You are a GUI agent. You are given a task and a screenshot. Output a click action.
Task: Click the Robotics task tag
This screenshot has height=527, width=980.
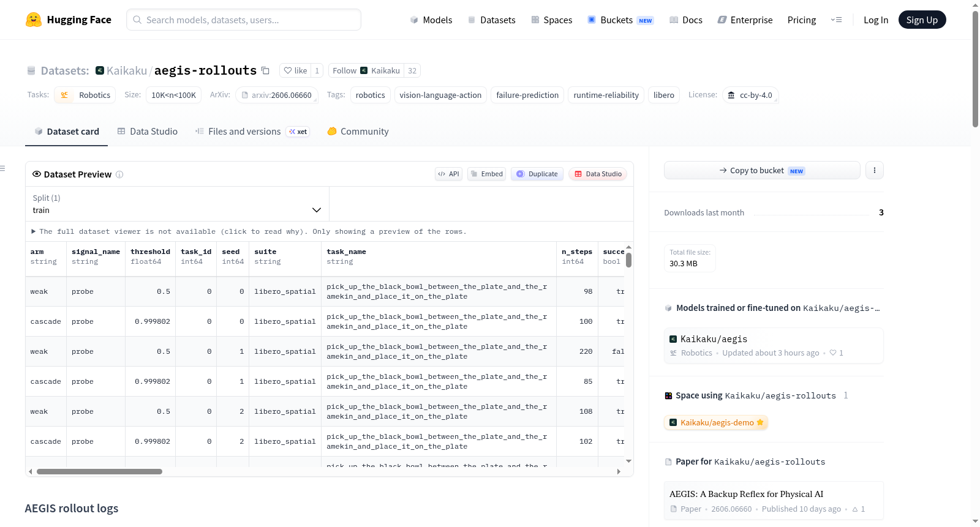pyautogui.click(x=85, y=95)
